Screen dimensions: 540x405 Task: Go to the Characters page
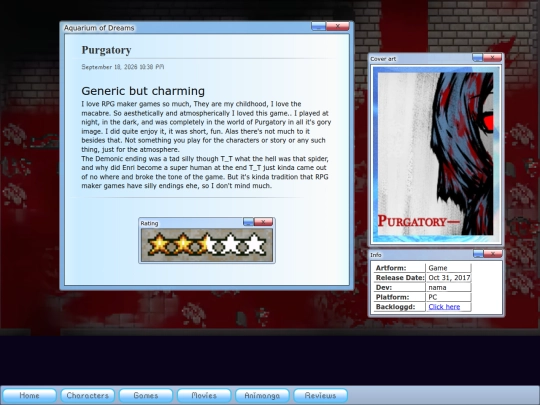(x=87, y=395)
